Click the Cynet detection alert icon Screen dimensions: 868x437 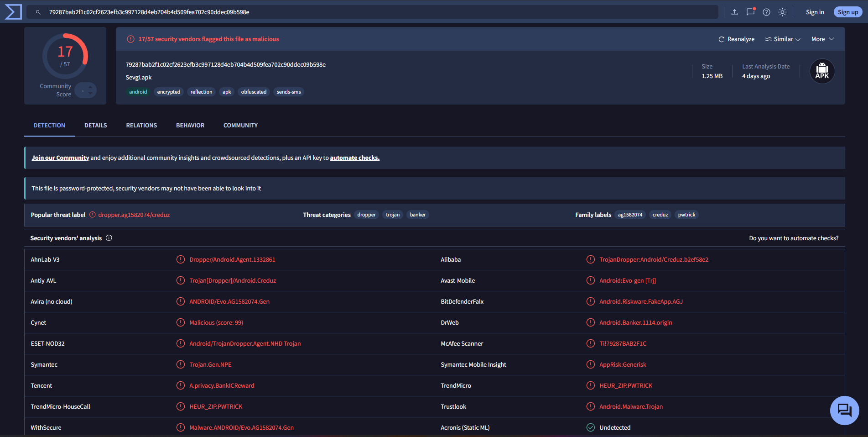point(181,322)
